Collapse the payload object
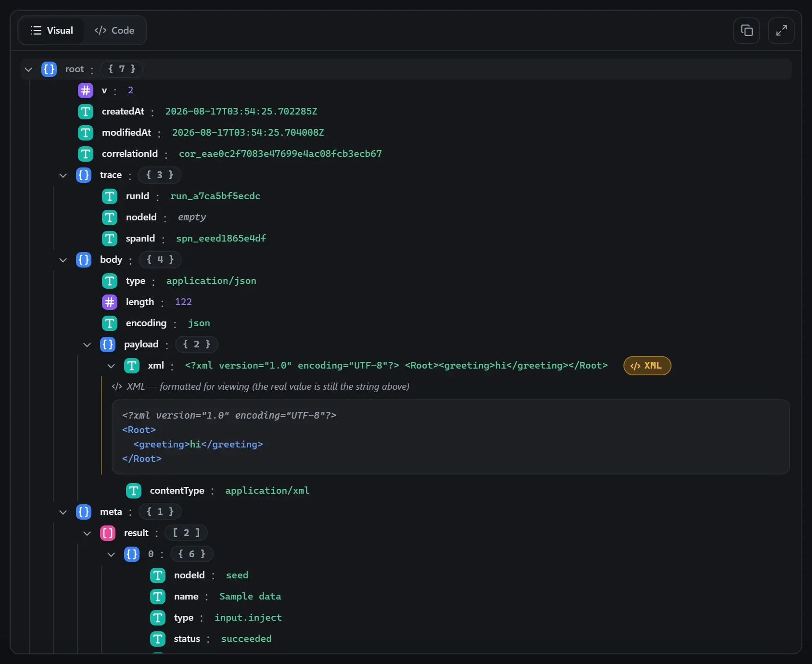 point(87,345)
